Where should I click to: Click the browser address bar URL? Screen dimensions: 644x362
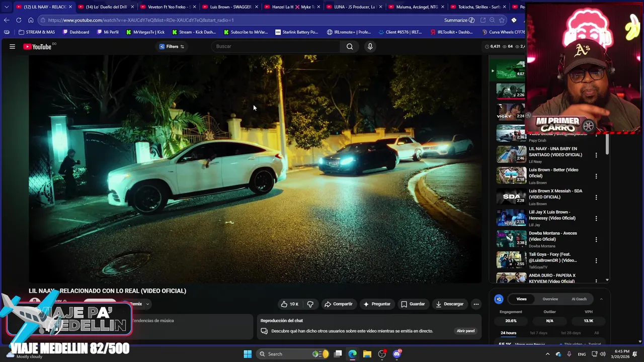click(141, 20)
